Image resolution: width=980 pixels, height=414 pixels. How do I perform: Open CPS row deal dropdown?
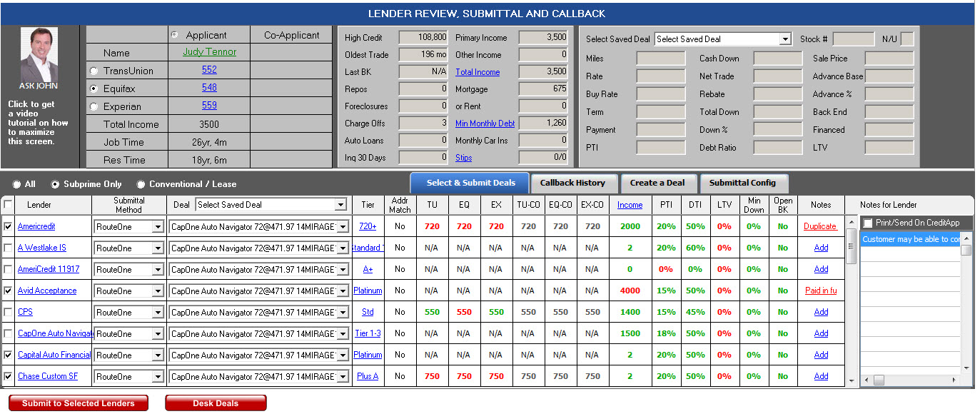coord(258,312)
